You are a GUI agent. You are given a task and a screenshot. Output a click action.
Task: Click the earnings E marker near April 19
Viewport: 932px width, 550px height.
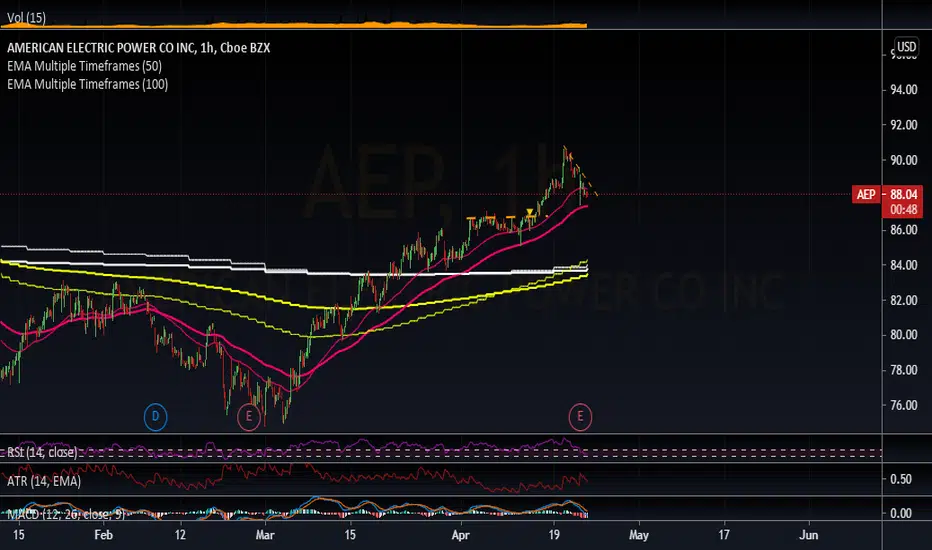coord(580,417)
